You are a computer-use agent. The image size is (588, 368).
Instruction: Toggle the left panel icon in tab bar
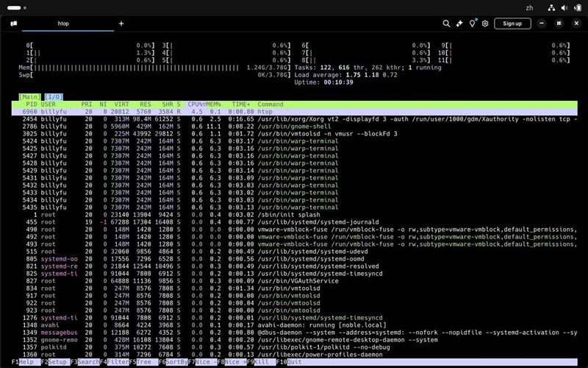point(13,24)
